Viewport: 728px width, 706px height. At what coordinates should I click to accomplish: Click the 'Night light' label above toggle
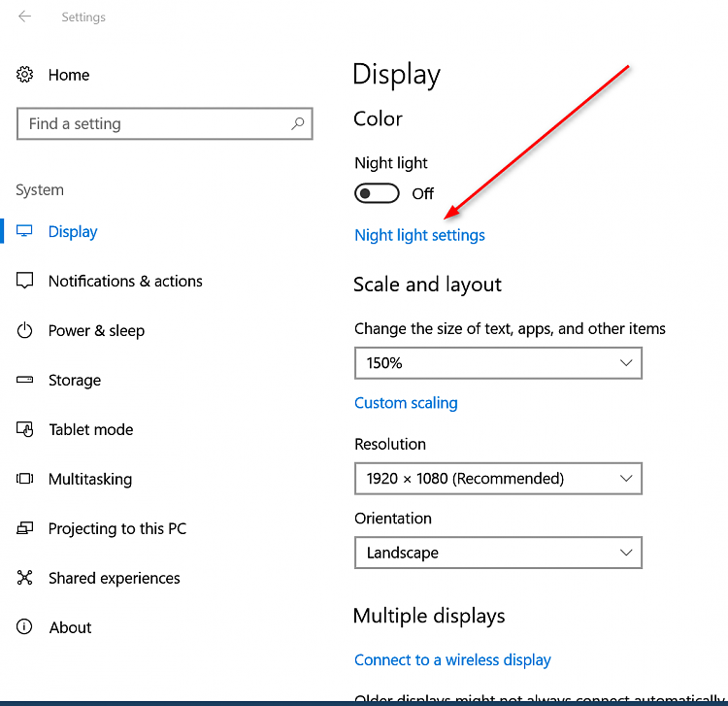(x=391, y=163)
